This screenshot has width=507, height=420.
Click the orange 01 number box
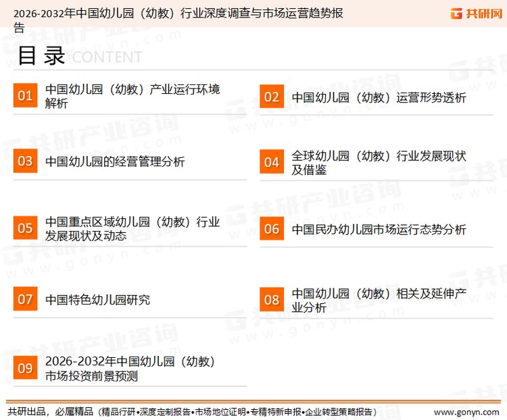tap(25, 95)
